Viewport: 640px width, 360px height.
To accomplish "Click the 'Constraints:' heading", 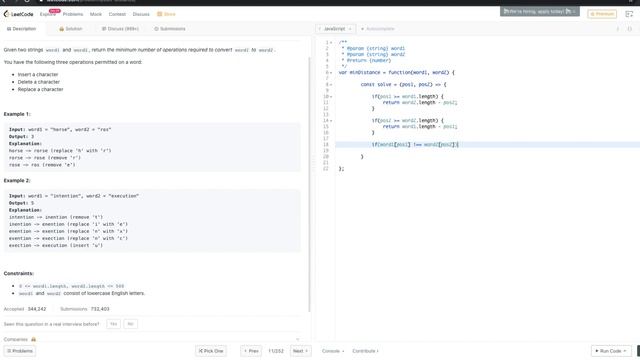I will pos(19,273).
